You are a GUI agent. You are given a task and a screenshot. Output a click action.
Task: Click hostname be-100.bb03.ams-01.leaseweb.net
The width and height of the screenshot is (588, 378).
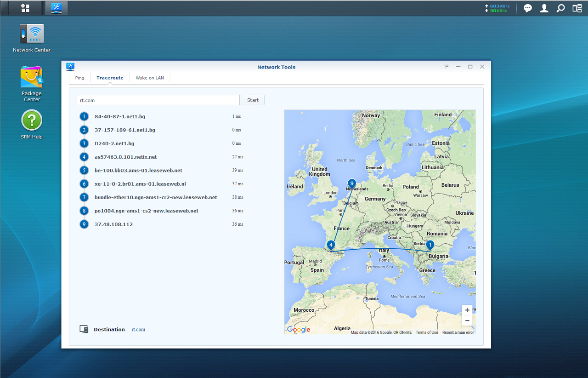(x=138, y=171)
